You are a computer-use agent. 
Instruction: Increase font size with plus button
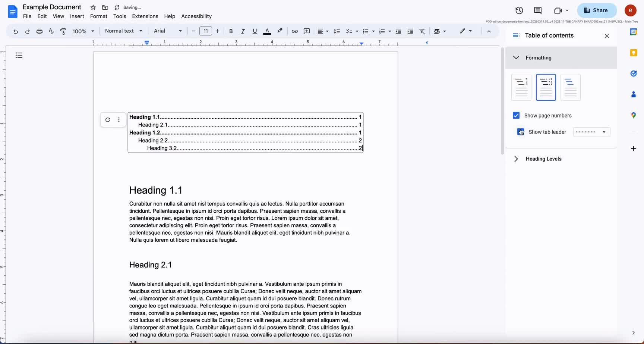[217, 31]
